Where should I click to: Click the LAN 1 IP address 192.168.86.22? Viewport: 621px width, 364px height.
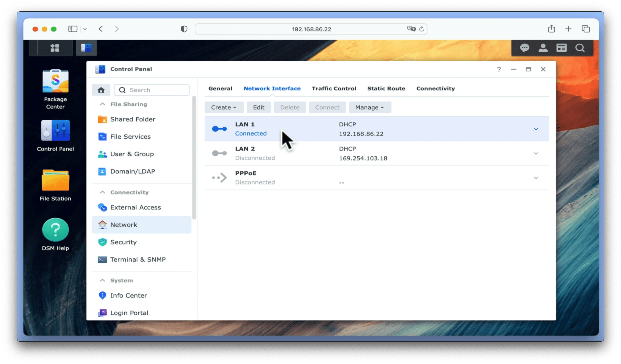coord(361,134)
